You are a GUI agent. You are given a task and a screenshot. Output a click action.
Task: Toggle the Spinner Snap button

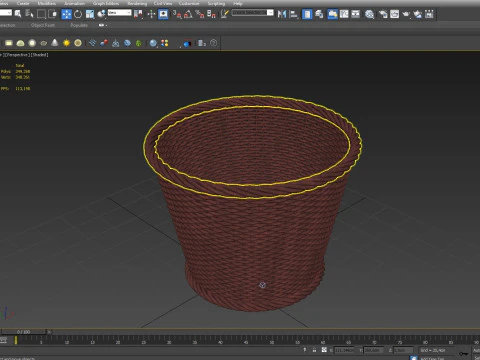pos(211,14)
